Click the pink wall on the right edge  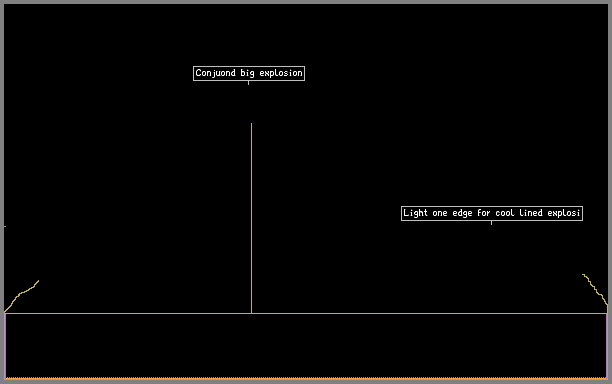coord(607,346)
